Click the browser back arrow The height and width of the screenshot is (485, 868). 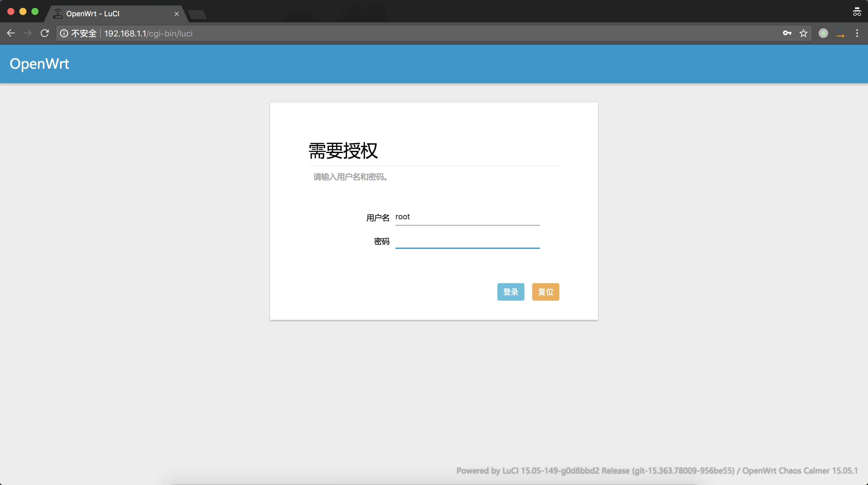tap(11, 33)
